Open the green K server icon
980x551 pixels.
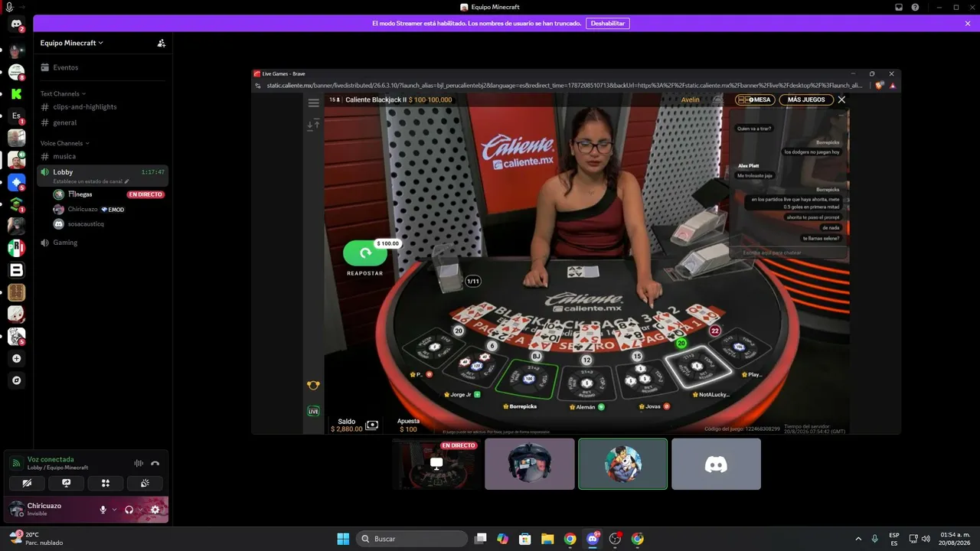[x=16, y=94]
